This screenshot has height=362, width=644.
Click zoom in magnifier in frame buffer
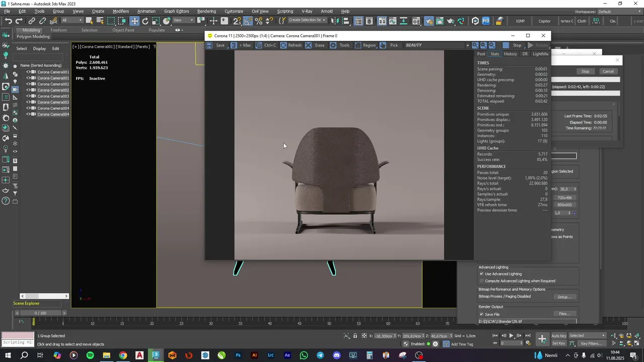475,45
